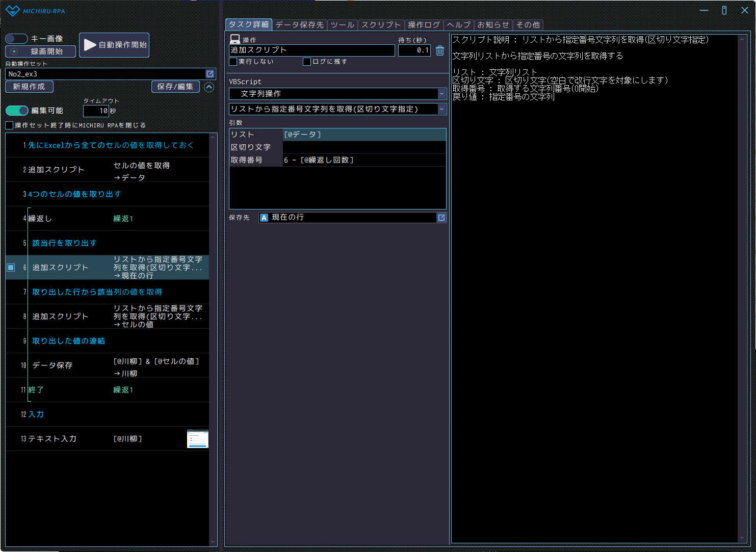Collapse the operation set panel with chevron-up button
Image resolution: width=756 pixels, height=552 pixels.
pos(209,87)
